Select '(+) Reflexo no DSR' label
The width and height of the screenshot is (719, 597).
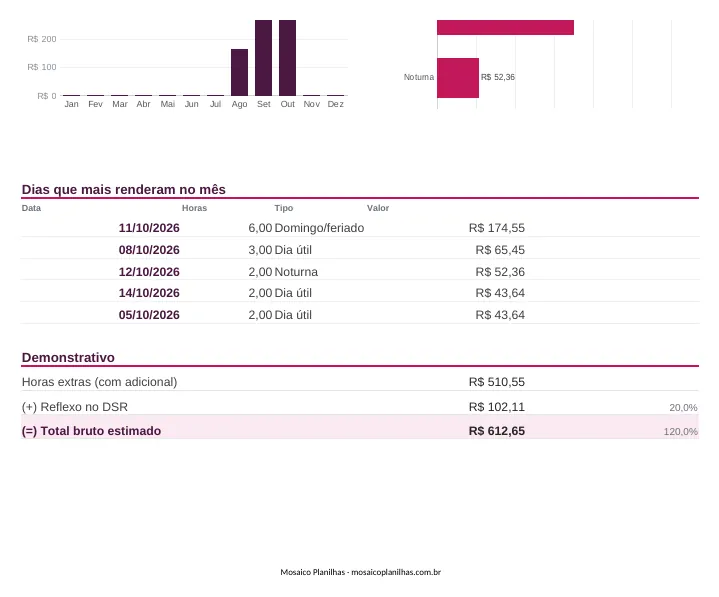pos(75,407)
